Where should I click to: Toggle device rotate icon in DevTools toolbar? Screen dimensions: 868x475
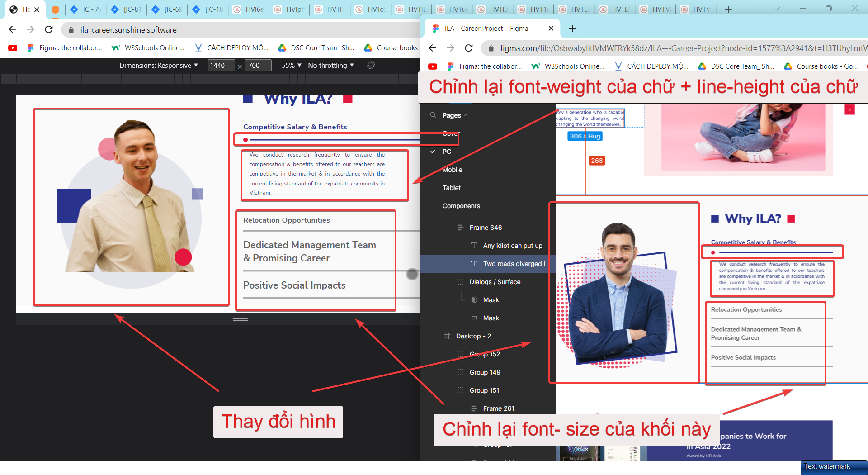point(371,65)
